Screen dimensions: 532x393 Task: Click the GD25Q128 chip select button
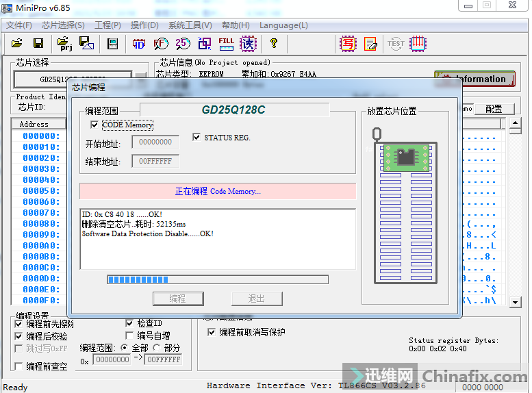pyautogui.click(x=73, y=79)
